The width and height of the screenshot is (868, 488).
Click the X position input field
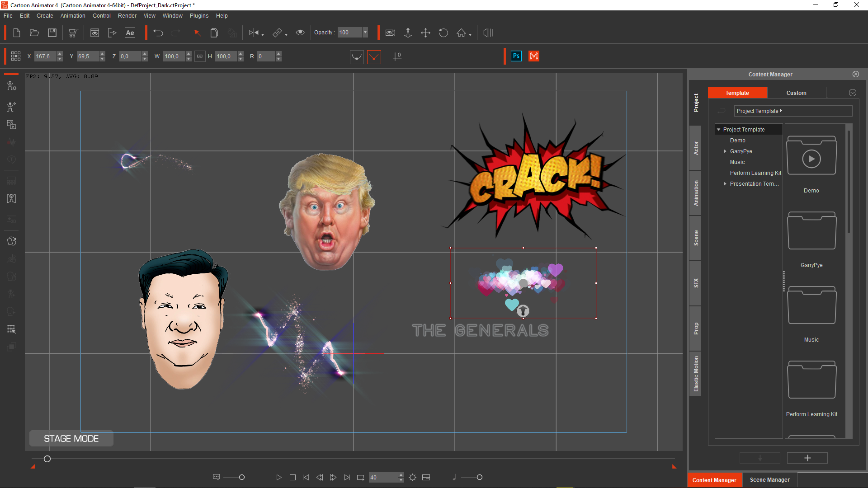[x=45, y=56]
